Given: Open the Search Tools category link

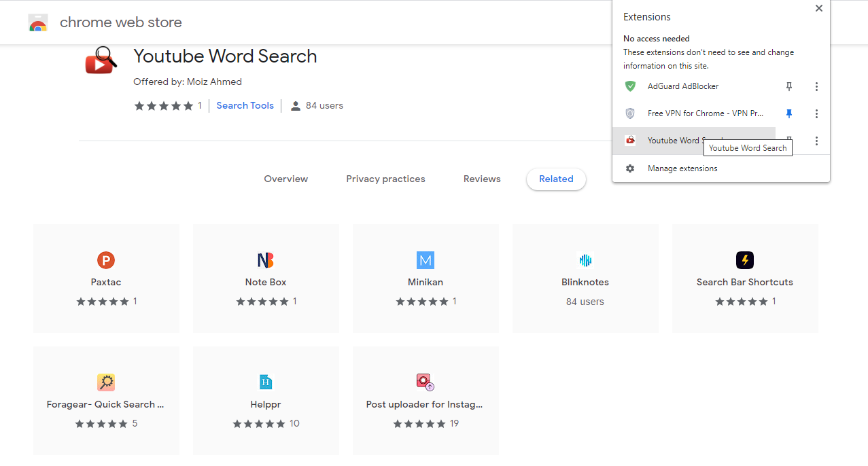Looking at the screenshot, I should (245, 106).
